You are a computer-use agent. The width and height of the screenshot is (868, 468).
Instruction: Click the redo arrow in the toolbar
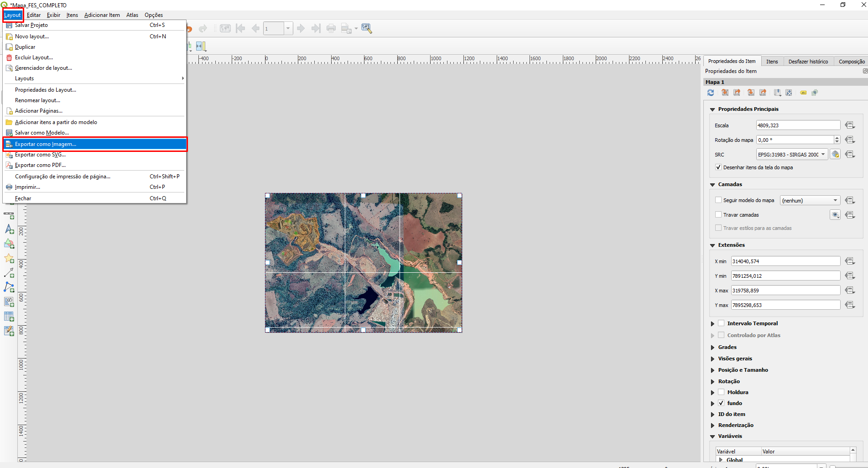click(x=203, y=29)
